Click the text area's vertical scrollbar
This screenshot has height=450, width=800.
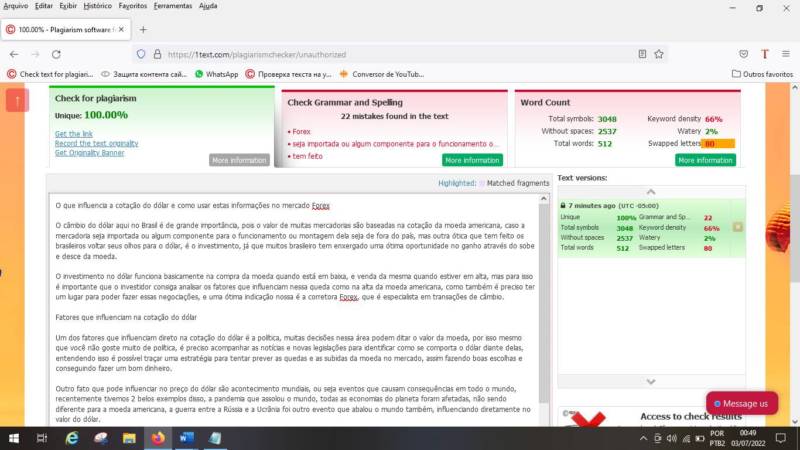[544, 300]
